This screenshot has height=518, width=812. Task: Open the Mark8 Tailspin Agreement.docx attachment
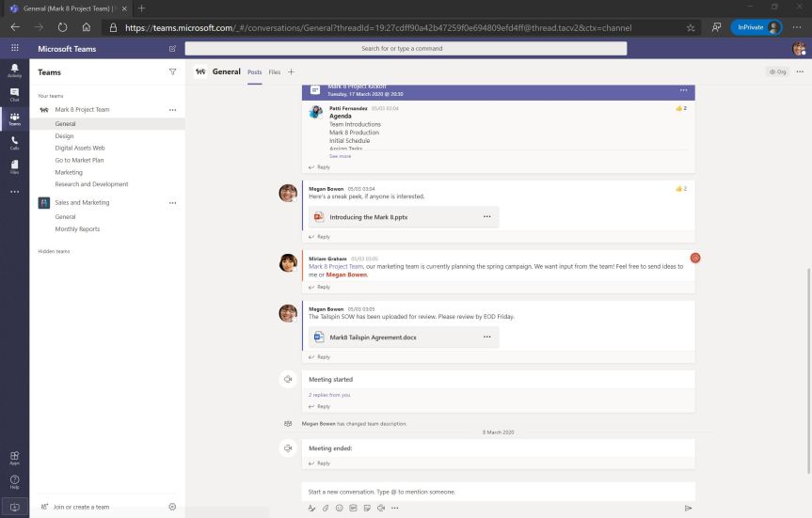[x=373, y=337]
